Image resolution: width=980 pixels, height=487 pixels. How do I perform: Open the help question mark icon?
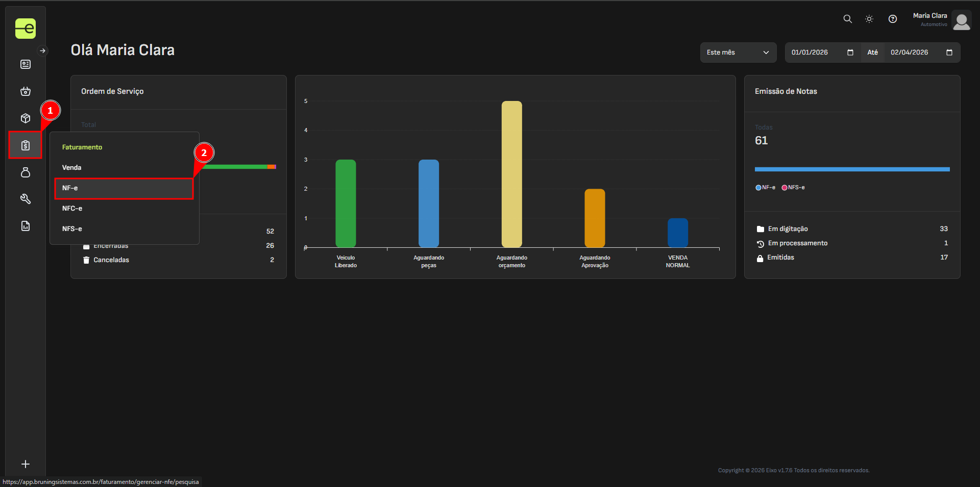(893, 19)
